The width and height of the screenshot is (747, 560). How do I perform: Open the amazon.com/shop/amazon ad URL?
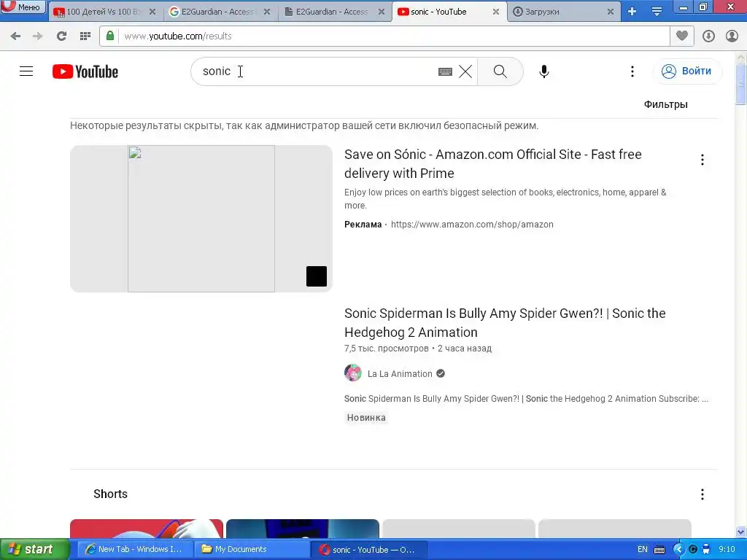[x=472, y=225]
